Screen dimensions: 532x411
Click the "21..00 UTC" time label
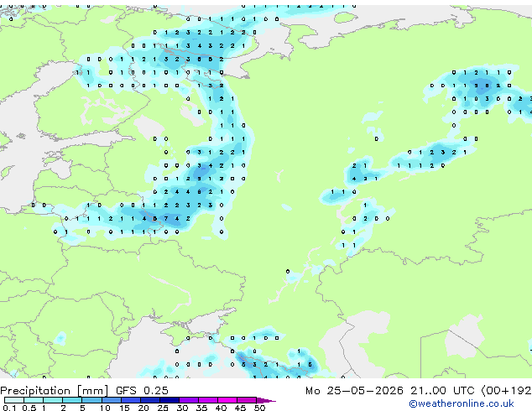pyautogui.click(x=442, y=391)
